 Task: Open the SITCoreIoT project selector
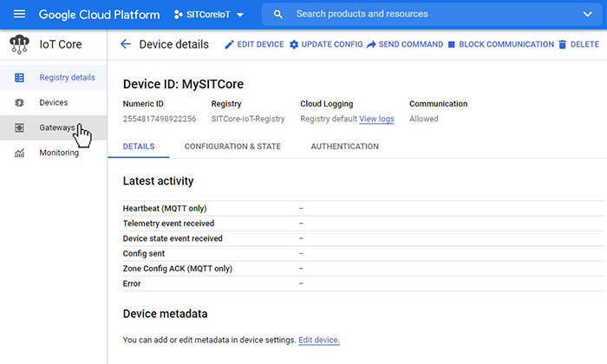(x=209, y=15)
